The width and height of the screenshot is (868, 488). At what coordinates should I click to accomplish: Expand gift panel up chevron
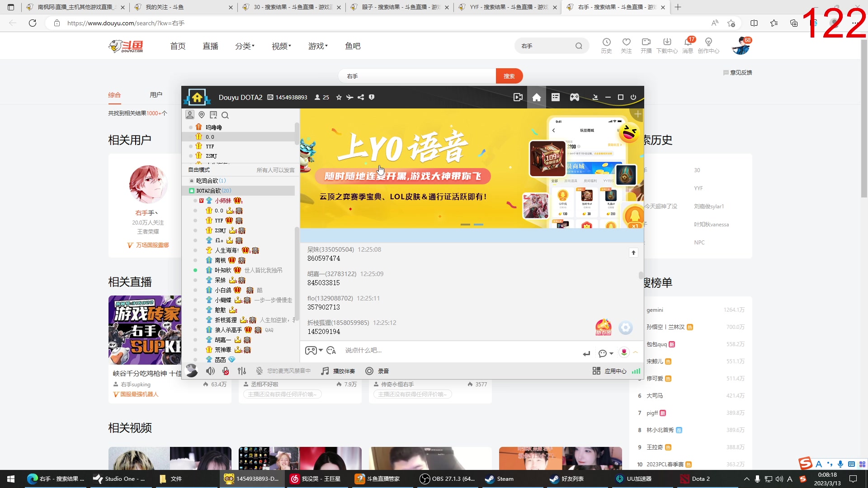[x=635, y=352]
